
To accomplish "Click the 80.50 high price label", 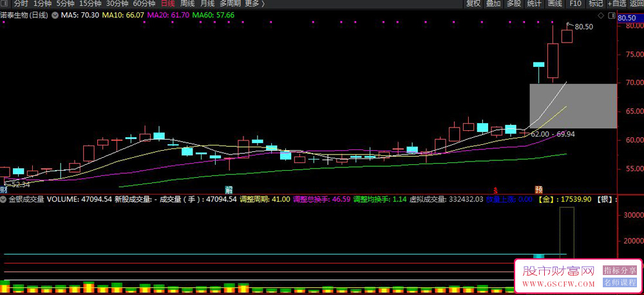I will 583,27.
